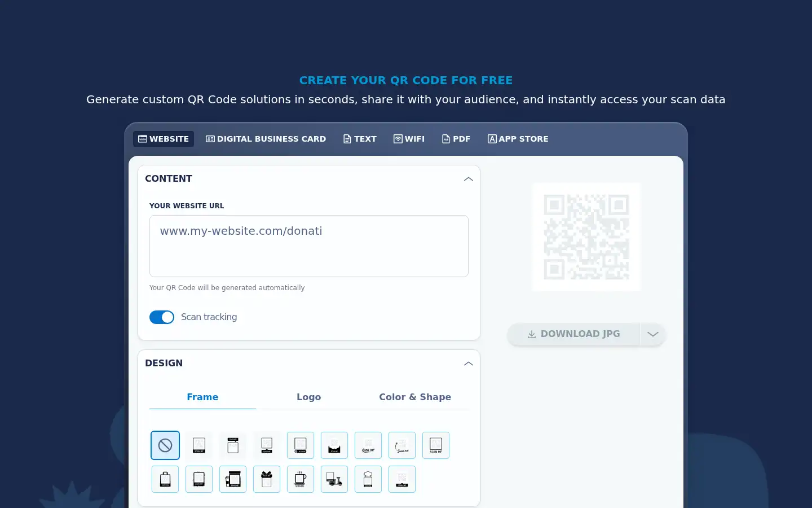
Task: Select the delivery scooter frame
Action: [334, 479]
